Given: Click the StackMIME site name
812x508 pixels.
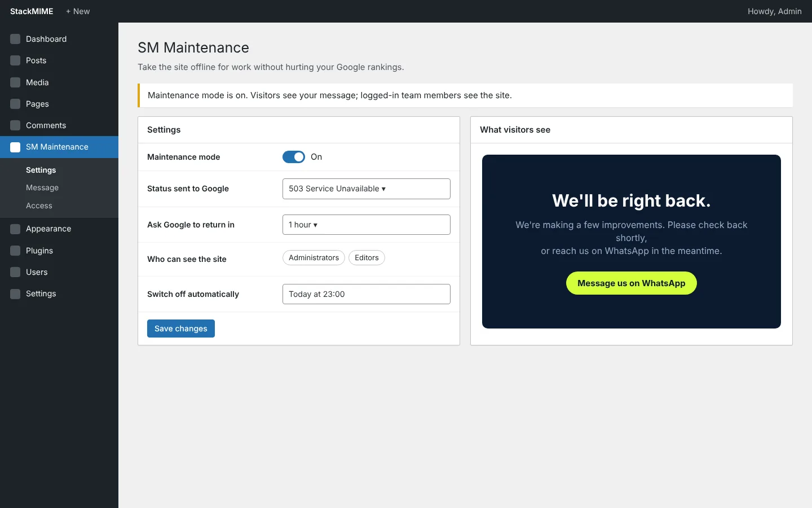Looking at the screenshot, I should pyautogui.click(x=32, y=11).
